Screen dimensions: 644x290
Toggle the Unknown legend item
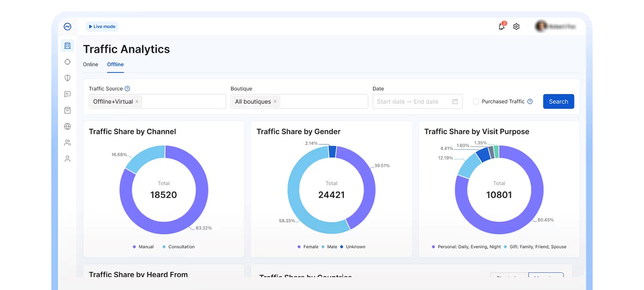pos(353,247)
